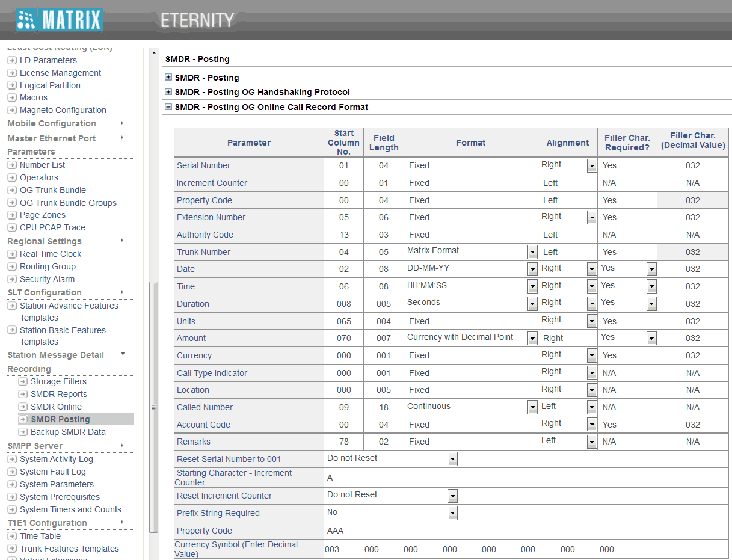Open SMDR Posting page link
The height and width of the screenshot is (560, 732).
(x=60, y=419)
